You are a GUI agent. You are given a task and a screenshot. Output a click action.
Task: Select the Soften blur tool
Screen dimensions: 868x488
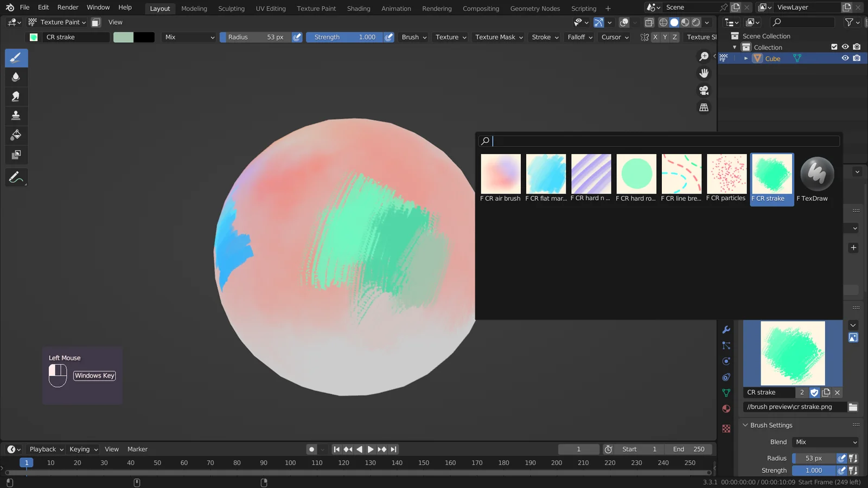point(16,77)
